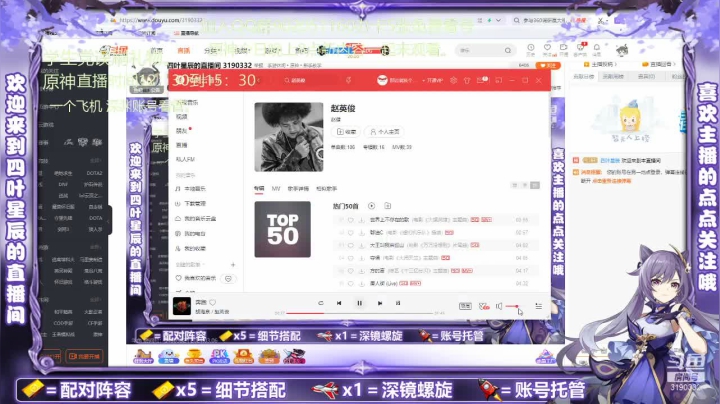Download the 大王叫我来巡山 song
Screen dimensions: 720x404
tap(361, 245)
